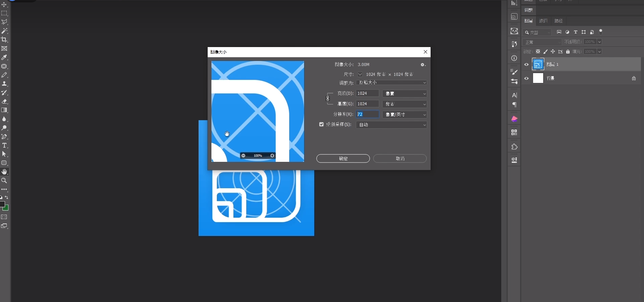Select the Polygonal Lasso tool

pos(4,22)
